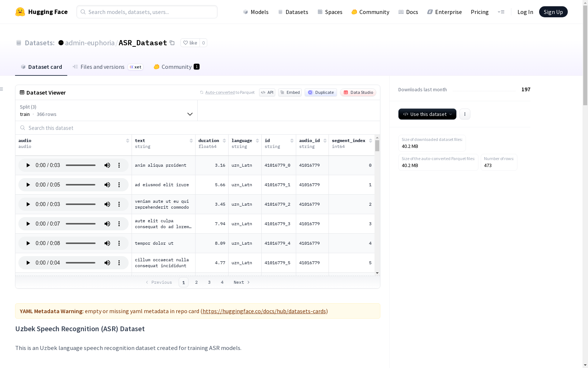Screen dimensions: 588x368
Task: Go to page 4 of dataset viewer
Action: point(222,282)
